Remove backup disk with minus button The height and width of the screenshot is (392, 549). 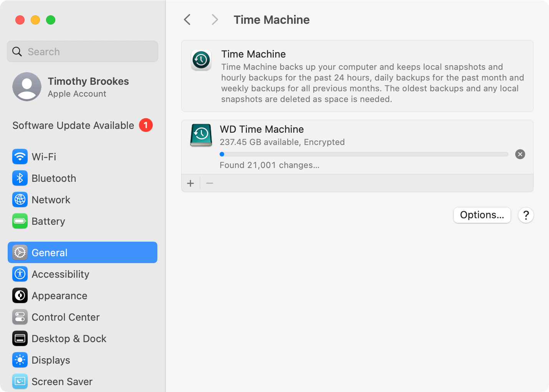click(210, 183)
